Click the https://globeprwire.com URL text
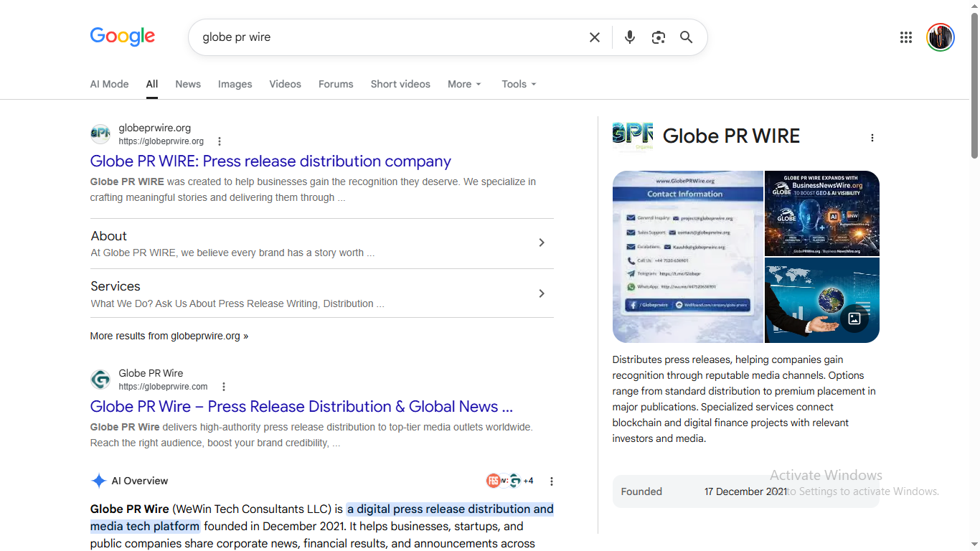Screen dimensions: 980x551 pos(163,387)
